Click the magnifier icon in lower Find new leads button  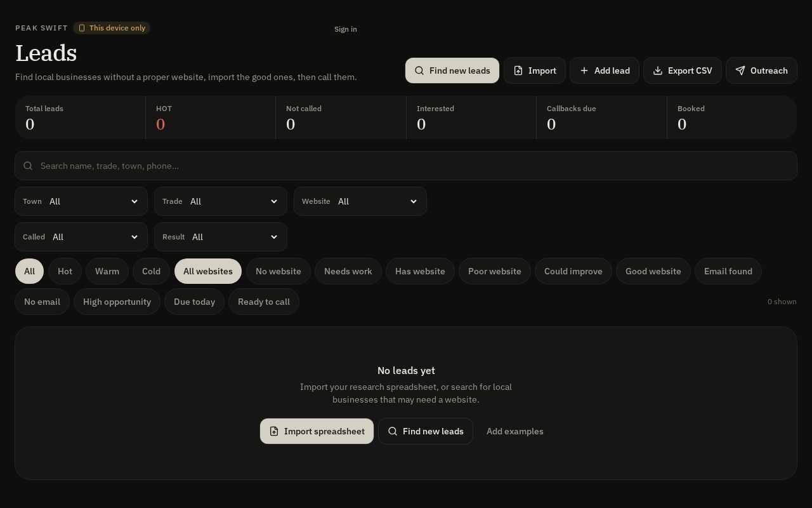[393, 431]
